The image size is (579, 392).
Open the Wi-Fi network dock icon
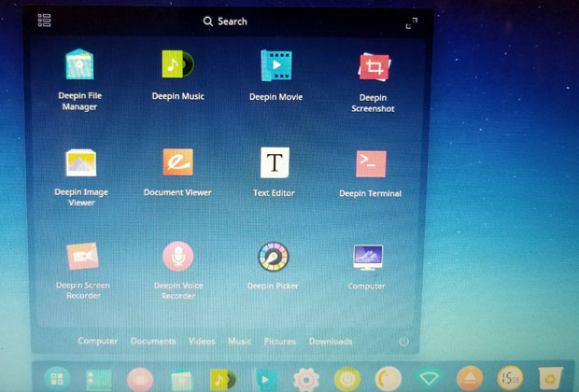[x=429, y=378]
